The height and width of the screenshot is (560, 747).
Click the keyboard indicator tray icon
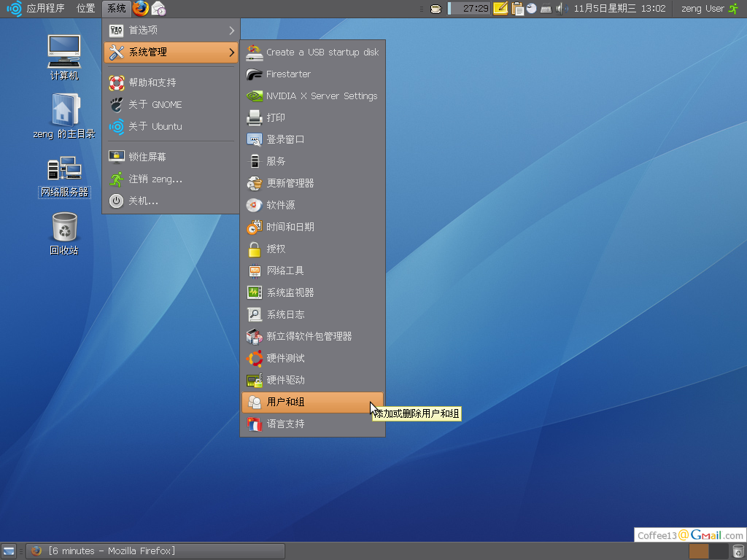click(546, 9)
